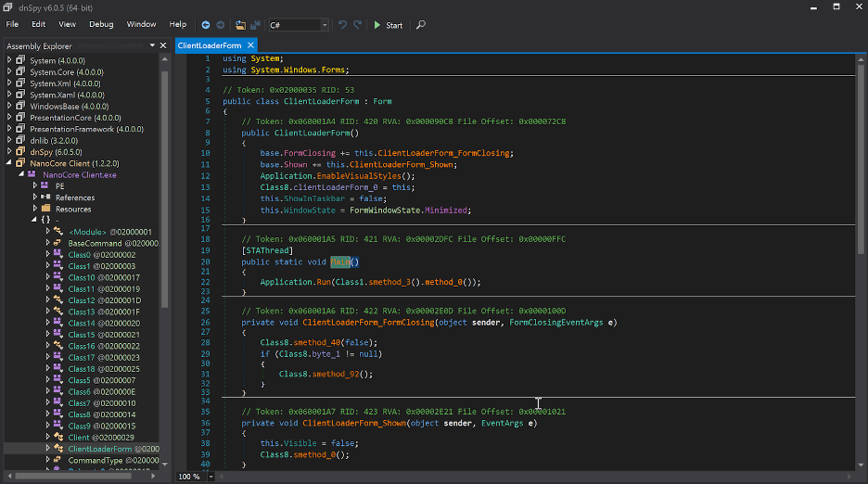Close the ClientLoaderForm tab

[251, 45]
